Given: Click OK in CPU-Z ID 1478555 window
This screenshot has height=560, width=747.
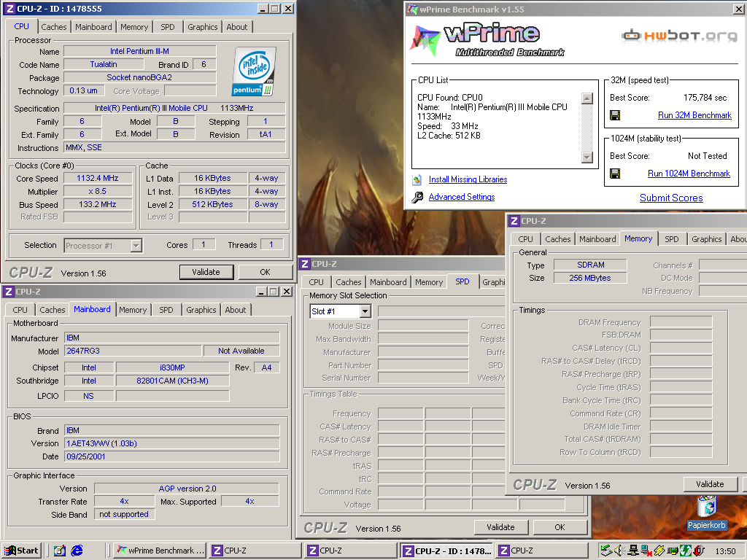Looking at the screenshot, I should (x=266, y=272).
